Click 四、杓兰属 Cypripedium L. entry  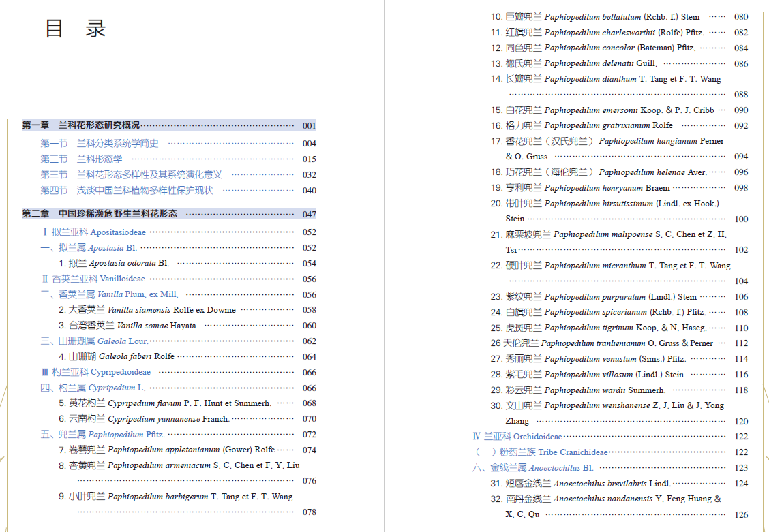click(x=178, y=388)
